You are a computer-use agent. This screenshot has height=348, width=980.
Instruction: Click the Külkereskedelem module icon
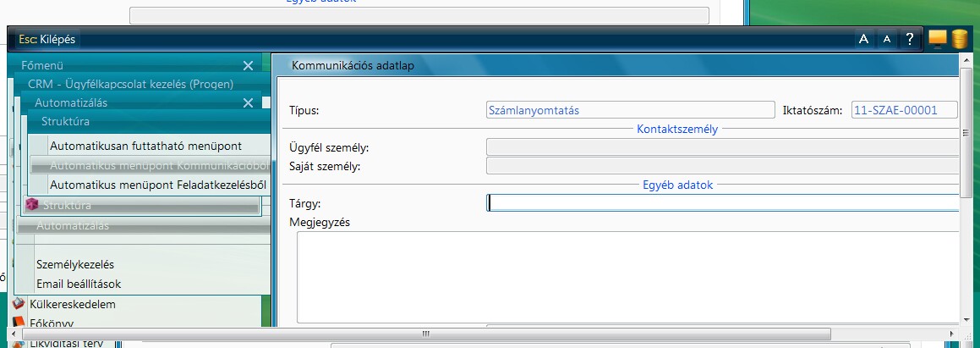click(19, 304)
